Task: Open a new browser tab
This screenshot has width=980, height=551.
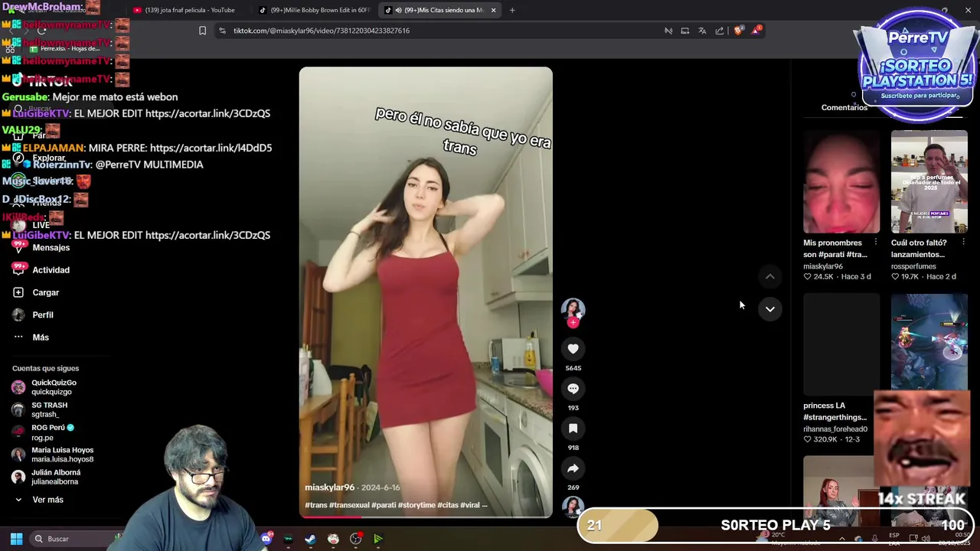Action: 512,10
